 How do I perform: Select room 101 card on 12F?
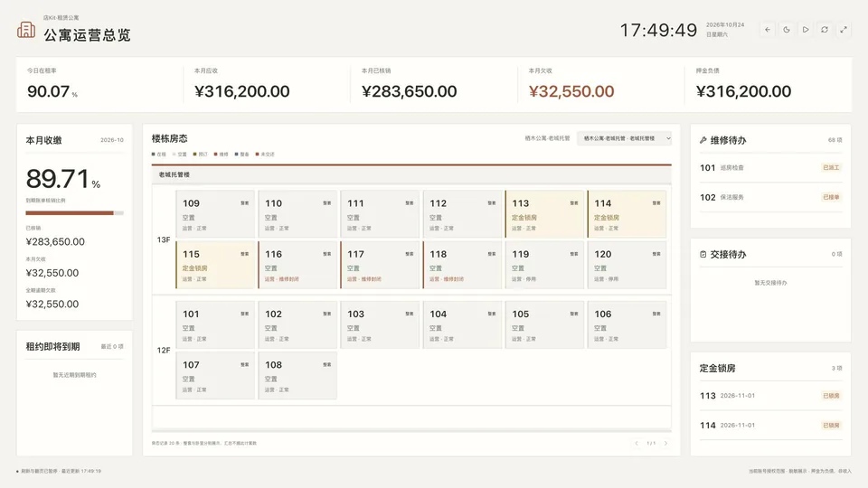(215, 324)
